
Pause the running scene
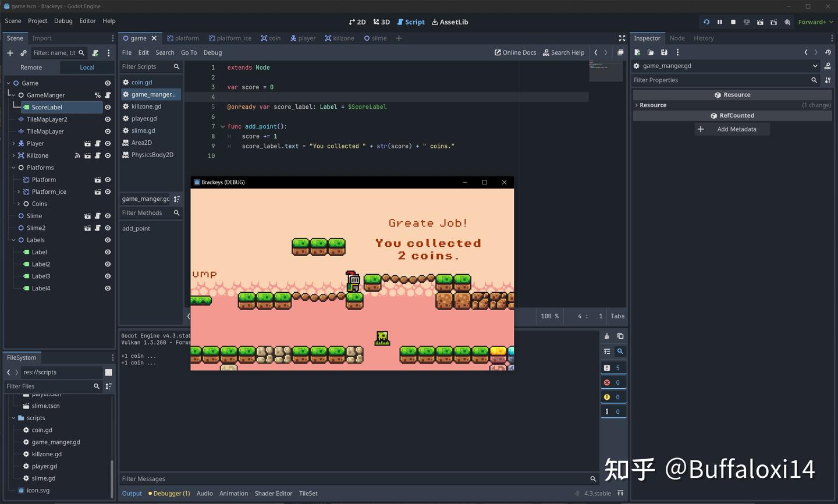click(x=720, y=22)
